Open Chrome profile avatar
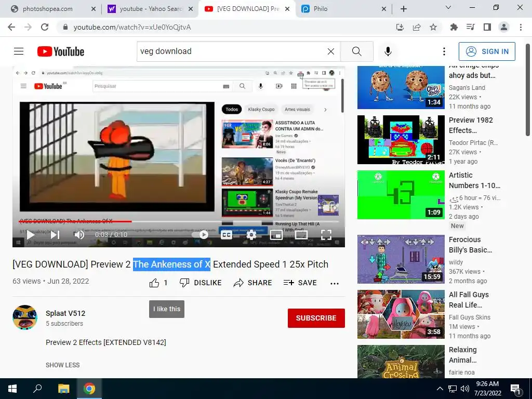532x399 pixels. point(504,27)
